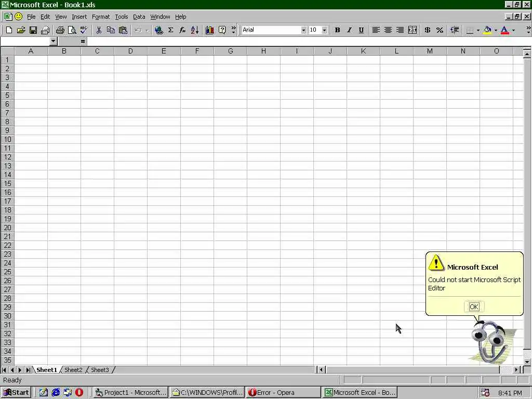This screenshot has width=532, height=399.
Task: Click the Excel workbook icon in menu bar
Action: tap(8, 16)
